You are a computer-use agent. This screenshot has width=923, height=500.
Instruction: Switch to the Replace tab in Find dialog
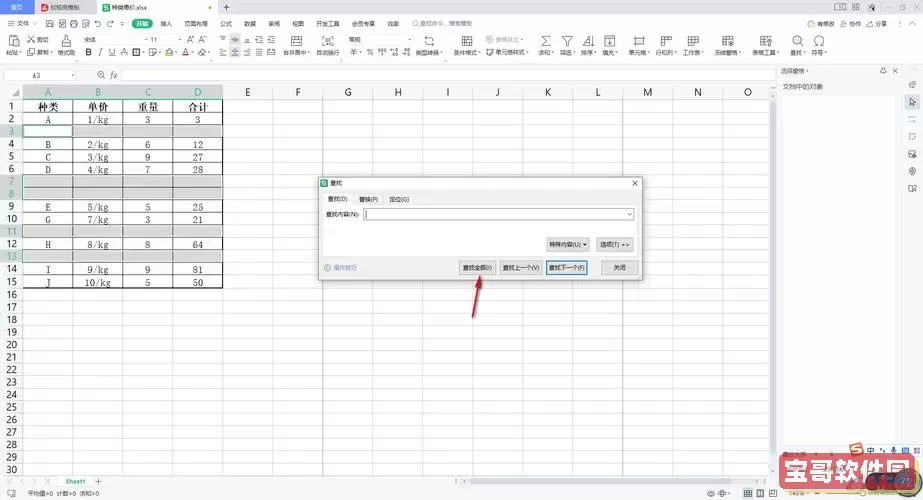click(x=368, y=199)
